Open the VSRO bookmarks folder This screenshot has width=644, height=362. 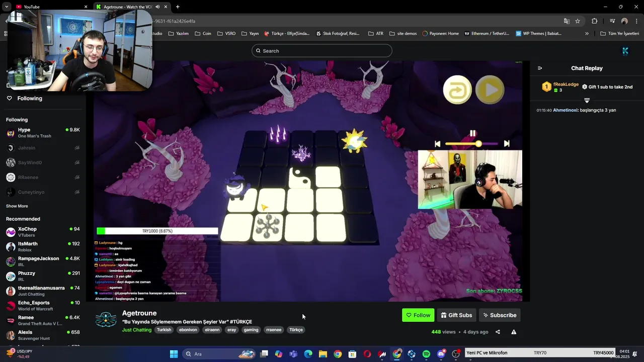[x=226, y=34]
